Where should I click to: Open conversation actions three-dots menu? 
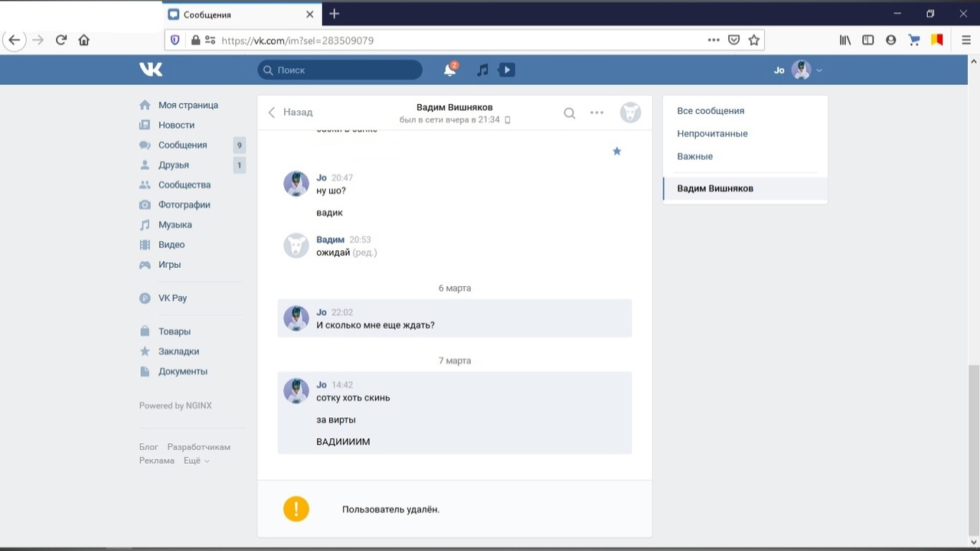pyautogui.click(x=597, y=112)
